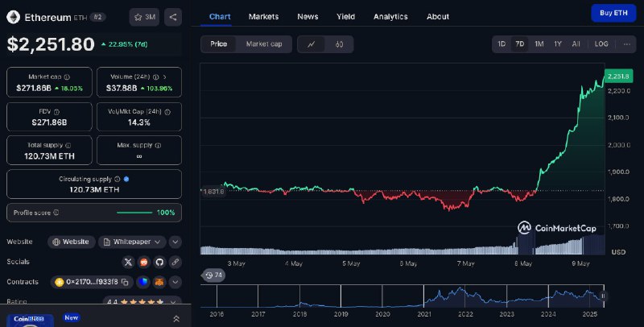
Task: Expand the Whitepaper dropdown
Action: pos(132,242)
